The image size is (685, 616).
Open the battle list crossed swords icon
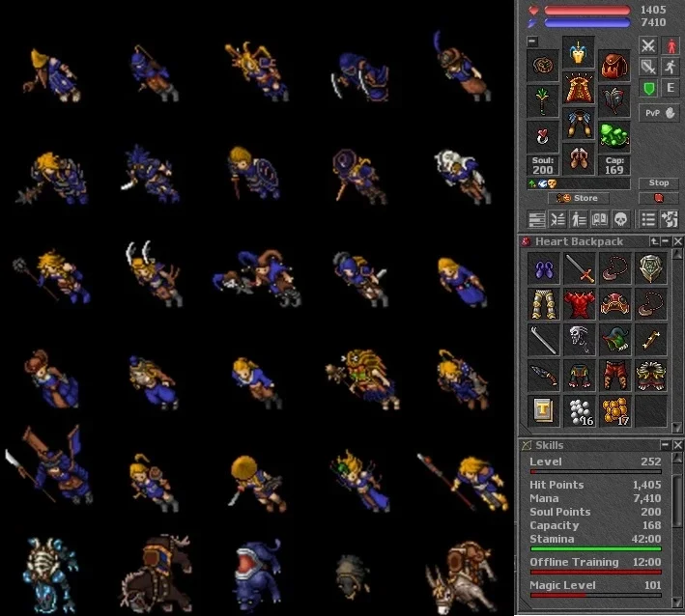click(557, 219)
